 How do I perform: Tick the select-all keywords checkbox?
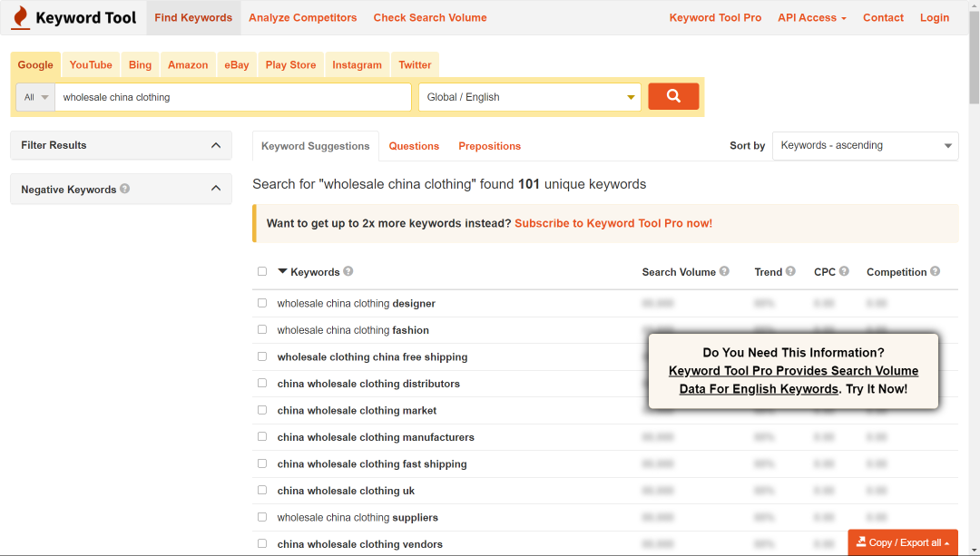coord(262,271)
